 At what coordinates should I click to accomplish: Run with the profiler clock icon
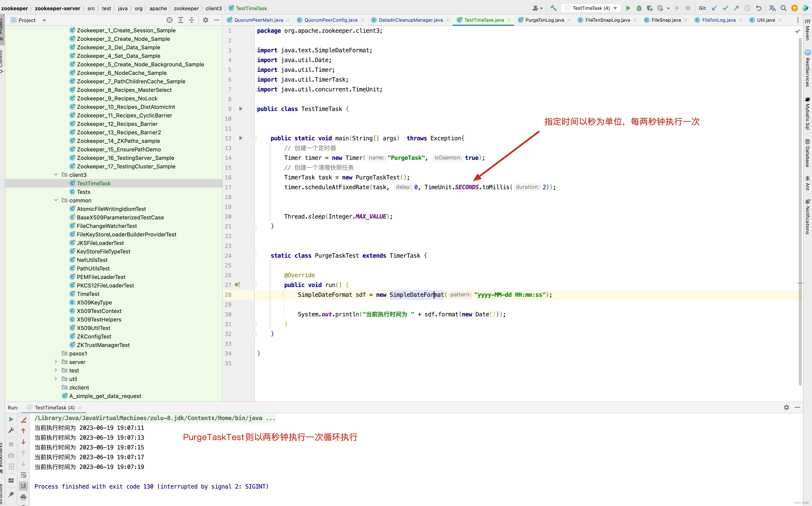coord(660,8)
